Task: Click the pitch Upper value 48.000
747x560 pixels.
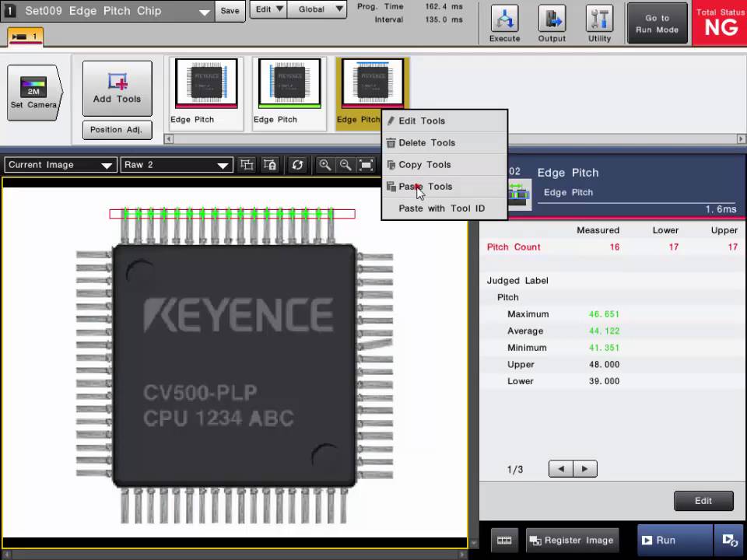Action: point(604,364)
